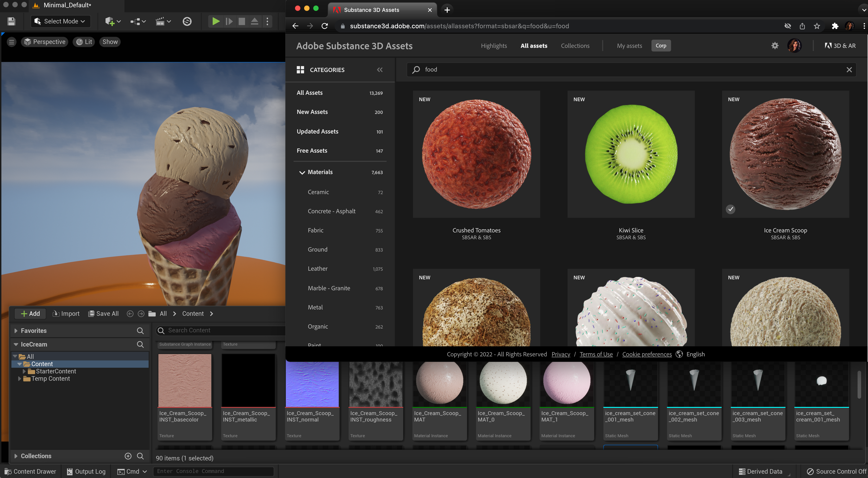868x478 pixels.
Task: Click the Save level floppy disk icon
Action: (x=11, y=22)
